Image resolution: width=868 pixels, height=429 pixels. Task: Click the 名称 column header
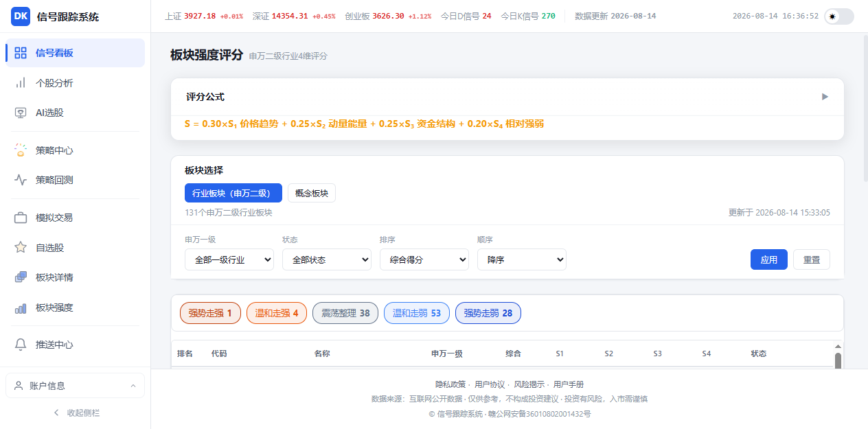[322, 353]
